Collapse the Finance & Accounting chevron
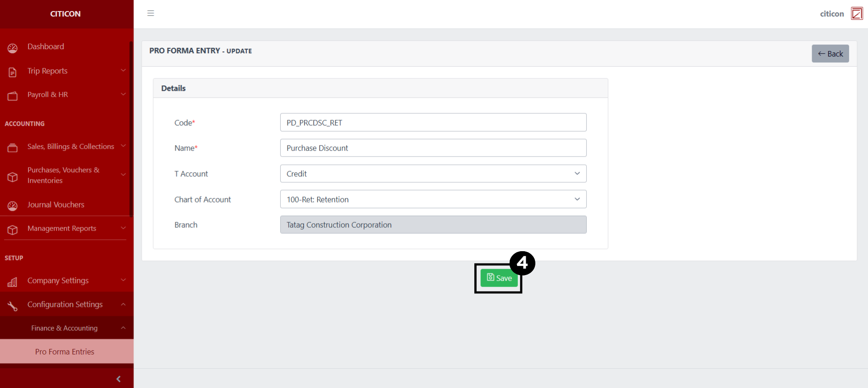The width and height of the screenshot is (868, 388). click(123, 328)
